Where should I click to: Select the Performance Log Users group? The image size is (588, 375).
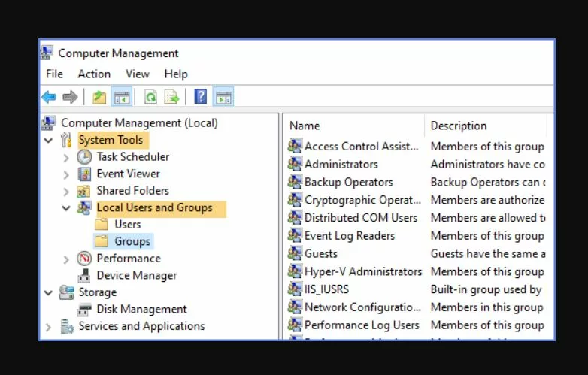(x=362, y=325)
